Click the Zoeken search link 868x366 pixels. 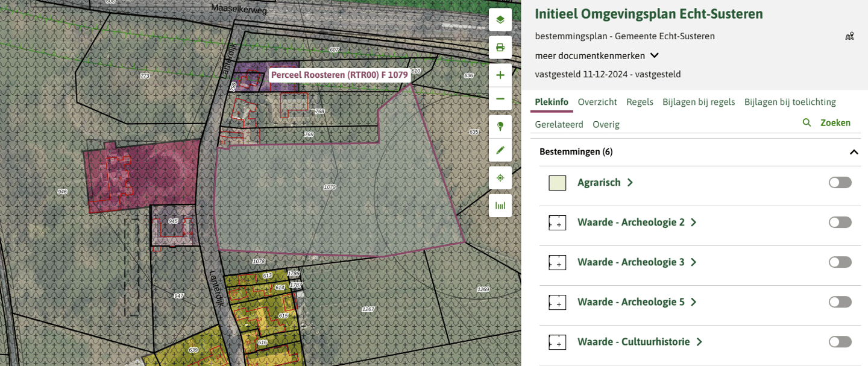tap(835, 122)
